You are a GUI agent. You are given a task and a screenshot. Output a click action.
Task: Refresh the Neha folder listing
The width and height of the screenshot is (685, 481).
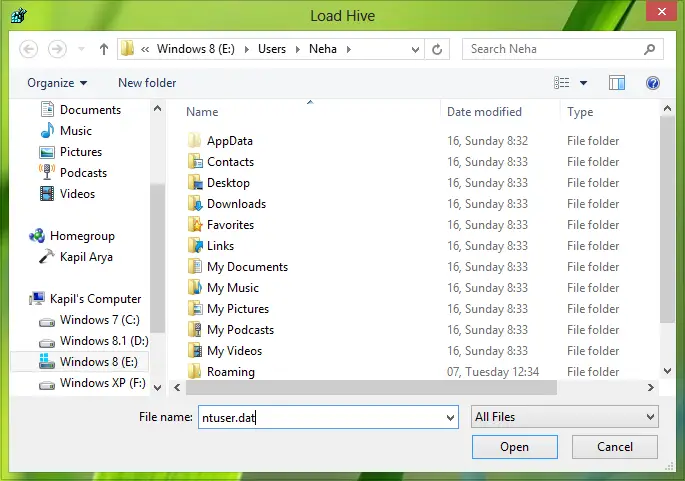(437, 49)
